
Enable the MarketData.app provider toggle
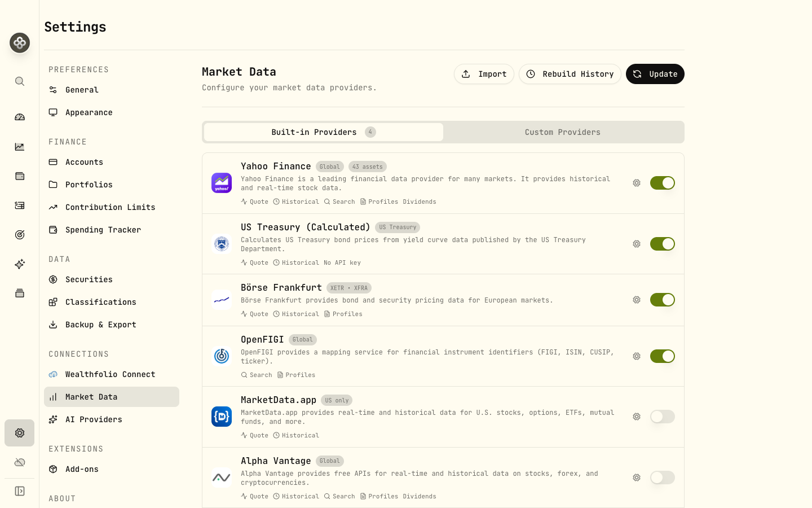coord(663,417)
